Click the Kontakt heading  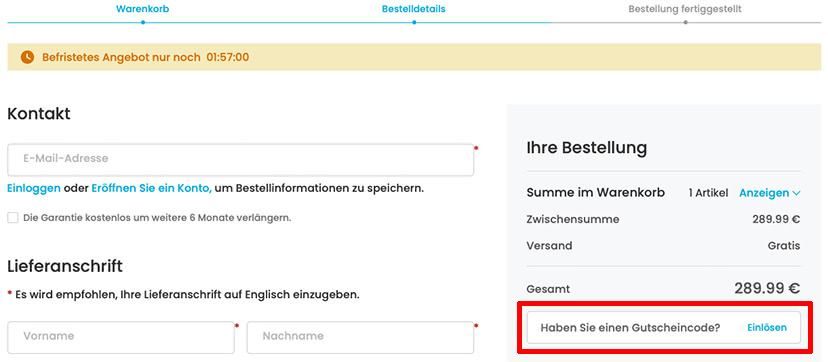(39, 114)
